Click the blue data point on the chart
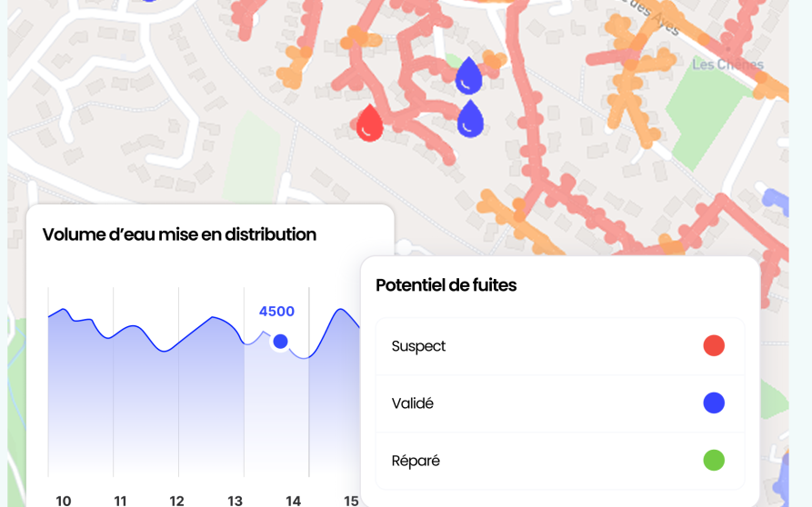This screenshot has width=812, height=507. pos(280,342)
